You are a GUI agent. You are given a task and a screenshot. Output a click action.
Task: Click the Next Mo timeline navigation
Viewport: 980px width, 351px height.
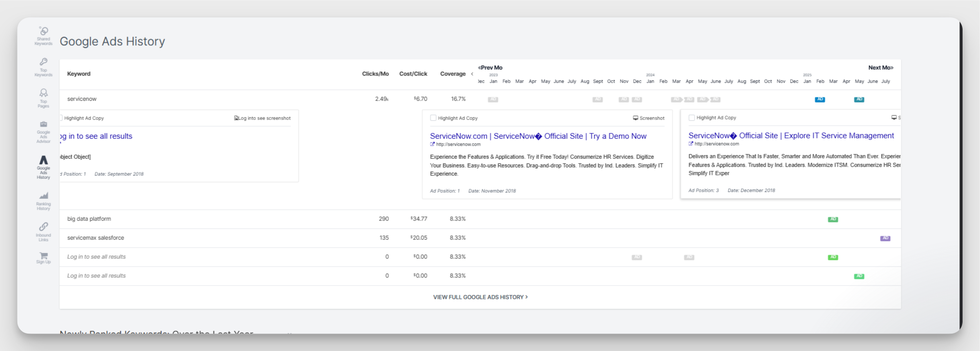(x=881, y=68)
